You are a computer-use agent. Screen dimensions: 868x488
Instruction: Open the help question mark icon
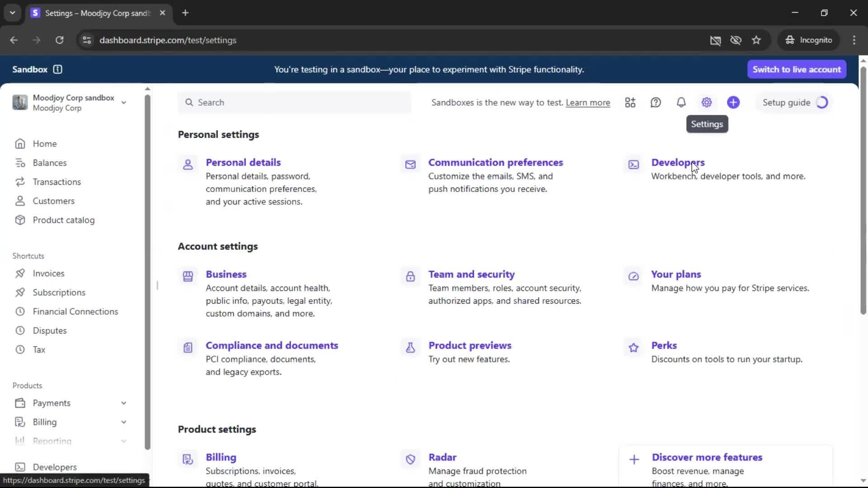(656, 103)
